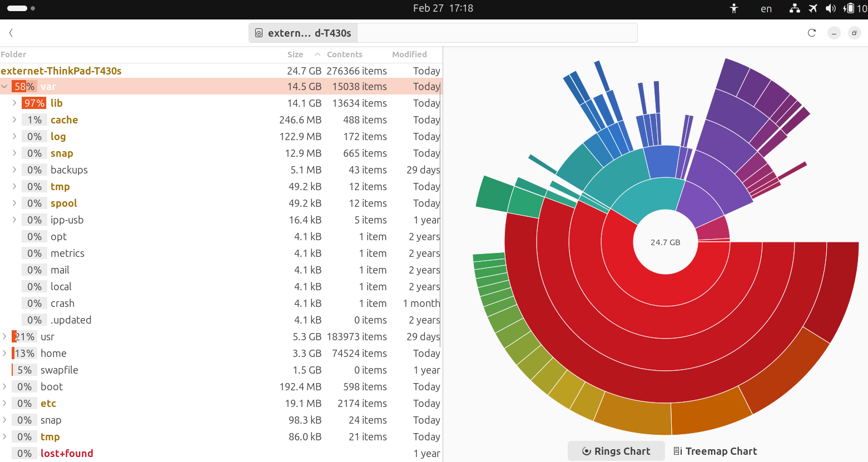Click the battery status icon
868x462 pixels.
(x=849, y=8)
